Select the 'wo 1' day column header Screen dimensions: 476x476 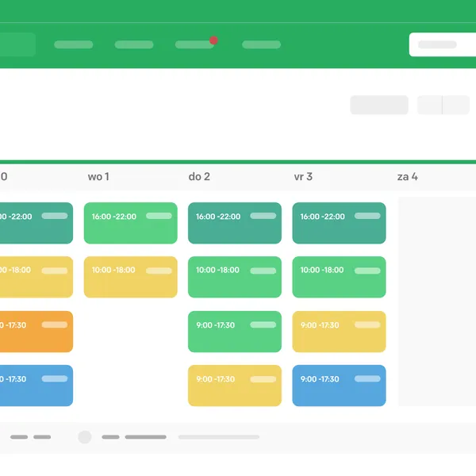point(98,176)
